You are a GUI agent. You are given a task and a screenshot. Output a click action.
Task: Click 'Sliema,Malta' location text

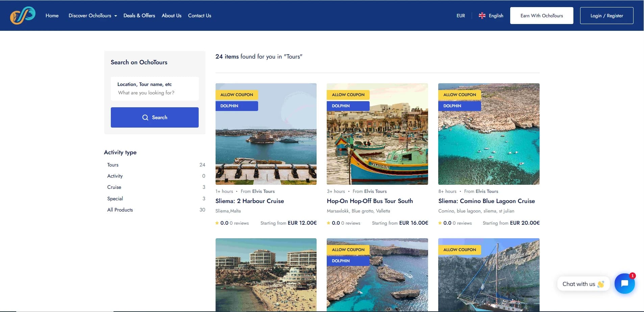coord(228,211)
